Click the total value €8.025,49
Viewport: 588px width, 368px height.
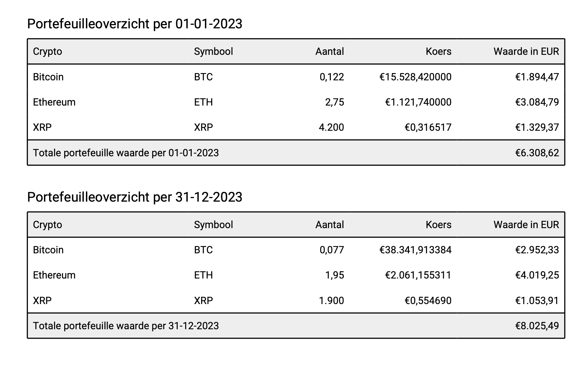(537, 326)
